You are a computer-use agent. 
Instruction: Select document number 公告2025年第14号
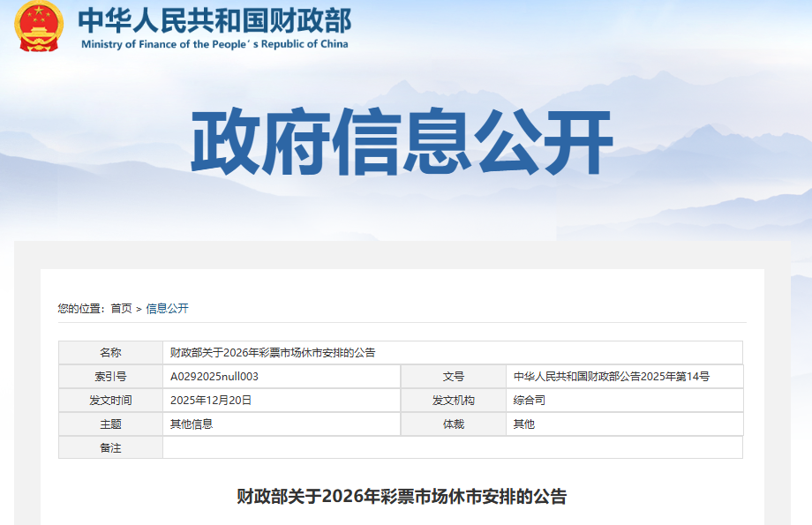click(611, 376)
